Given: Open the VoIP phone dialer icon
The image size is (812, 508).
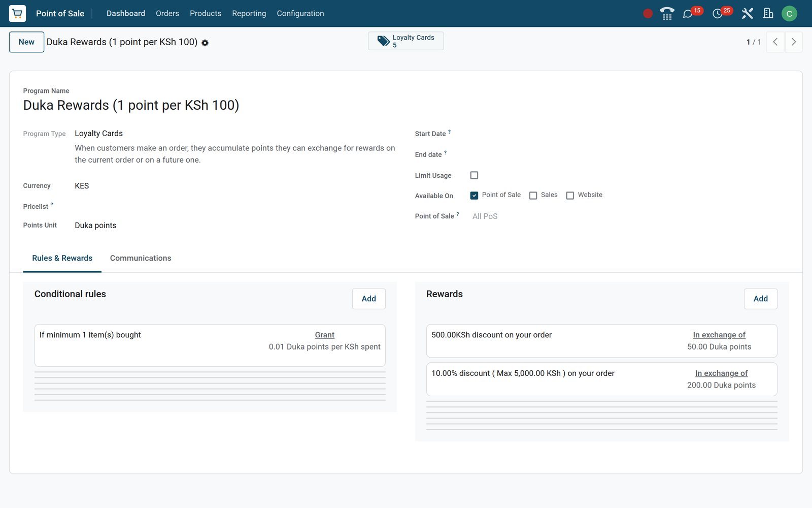Looking at the screenshot, I should pyautogui.click(x=667, y=14).
